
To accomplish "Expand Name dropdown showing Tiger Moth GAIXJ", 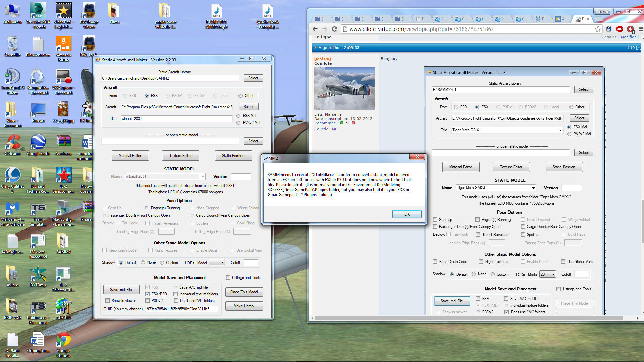I will click(533, 188).
